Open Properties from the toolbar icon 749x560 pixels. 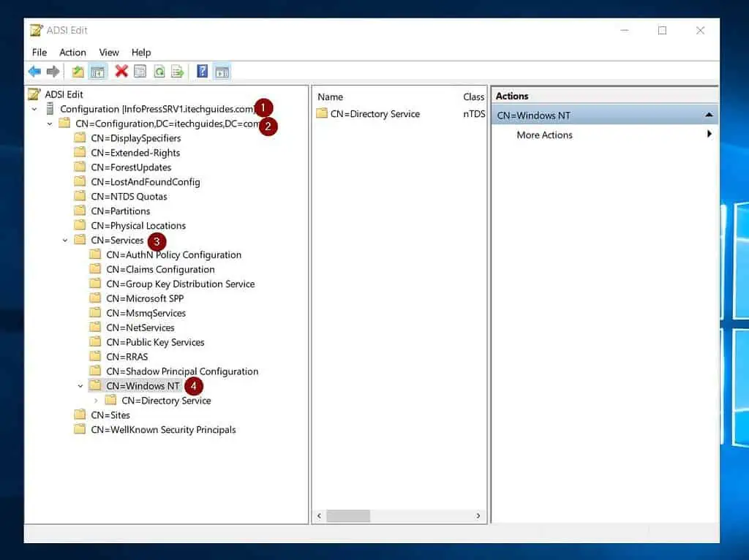pyautogui.click(x=140, y=72)
